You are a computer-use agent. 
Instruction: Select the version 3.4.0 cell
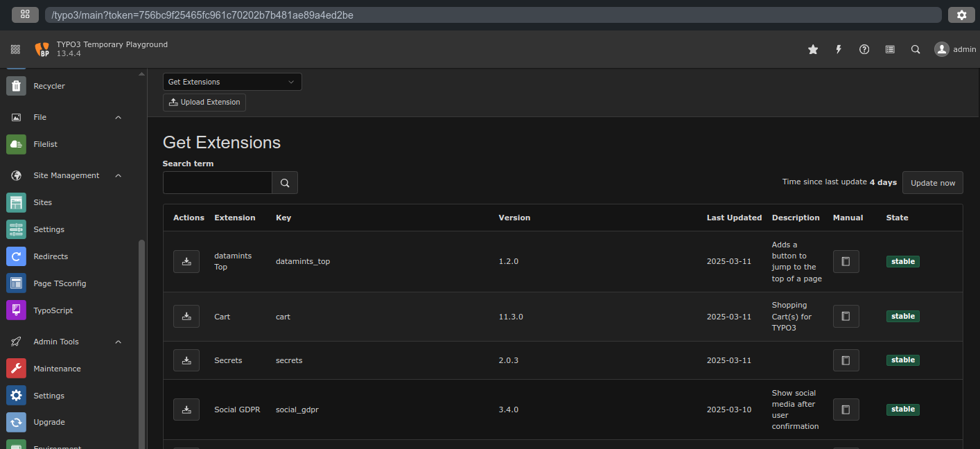(x=509, y=410)
